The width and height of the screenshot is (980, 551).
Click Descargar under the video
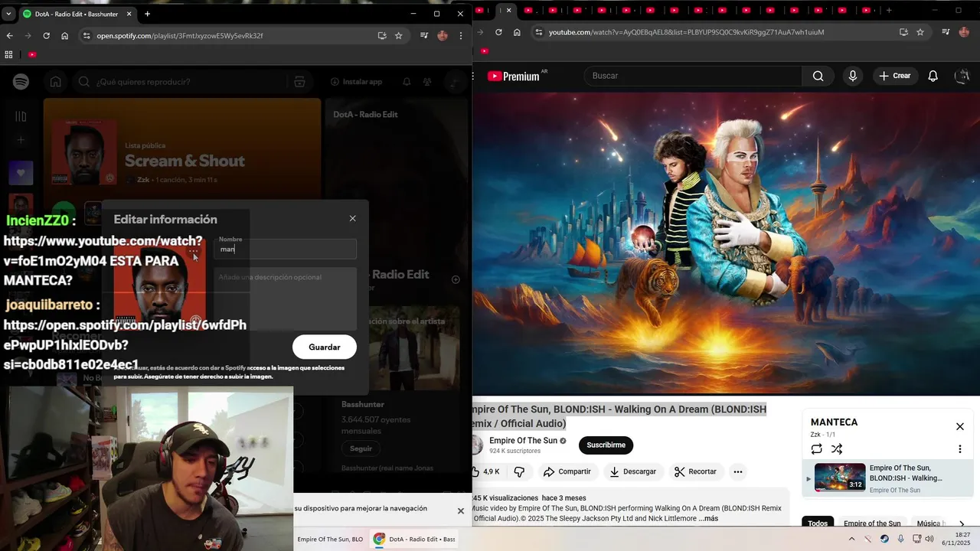632,471
